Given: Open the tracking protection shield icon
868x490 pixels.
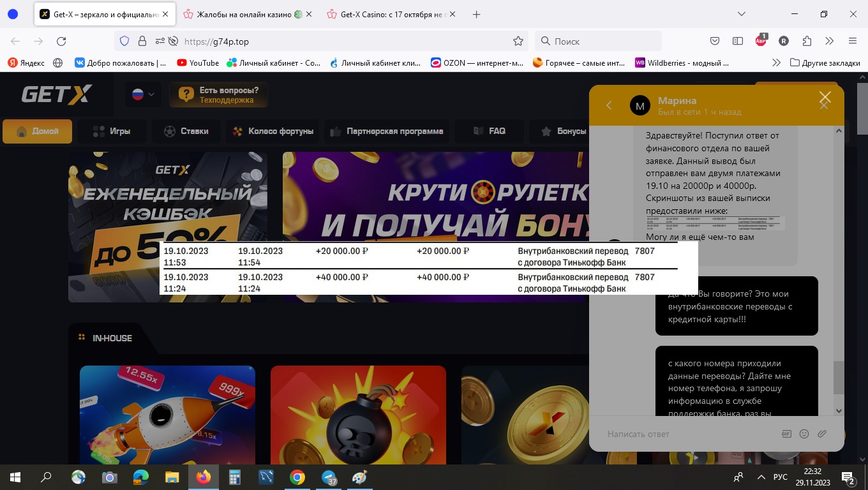Looking at the screenshot, I should [x=124, y=41].
